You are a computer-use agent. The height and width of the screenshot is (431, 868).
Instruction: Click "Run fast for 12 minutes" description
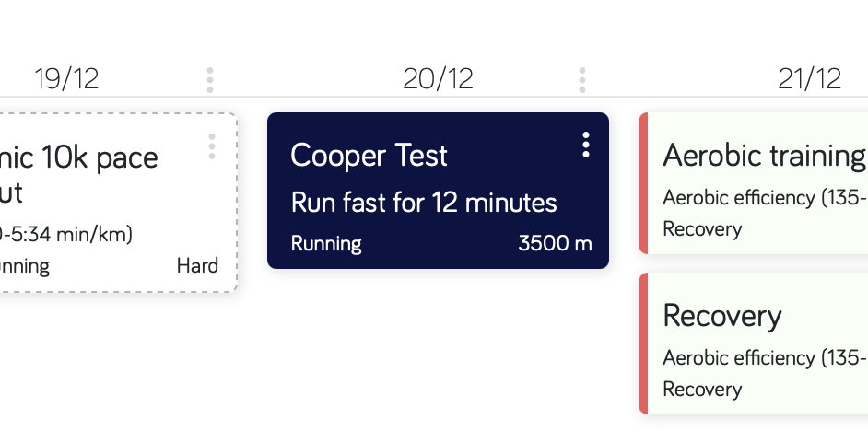[x=424, y=202]
